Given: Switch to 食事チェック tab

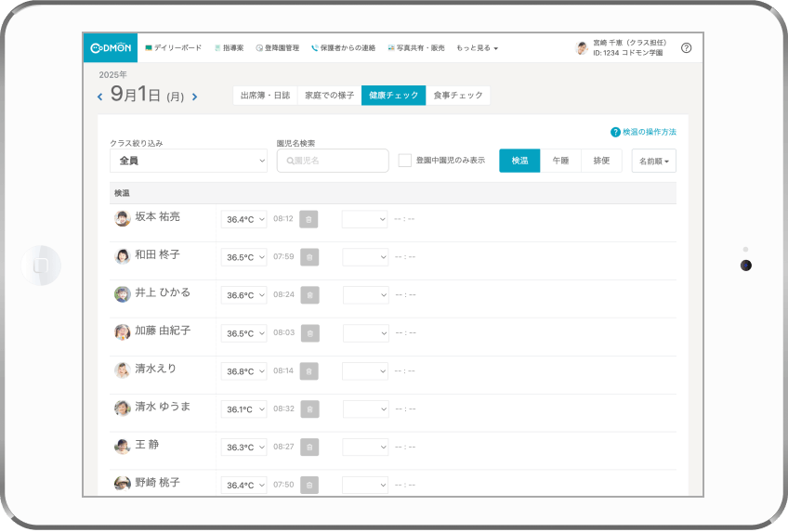Looking at the screenshot, I should pos(458,96).
